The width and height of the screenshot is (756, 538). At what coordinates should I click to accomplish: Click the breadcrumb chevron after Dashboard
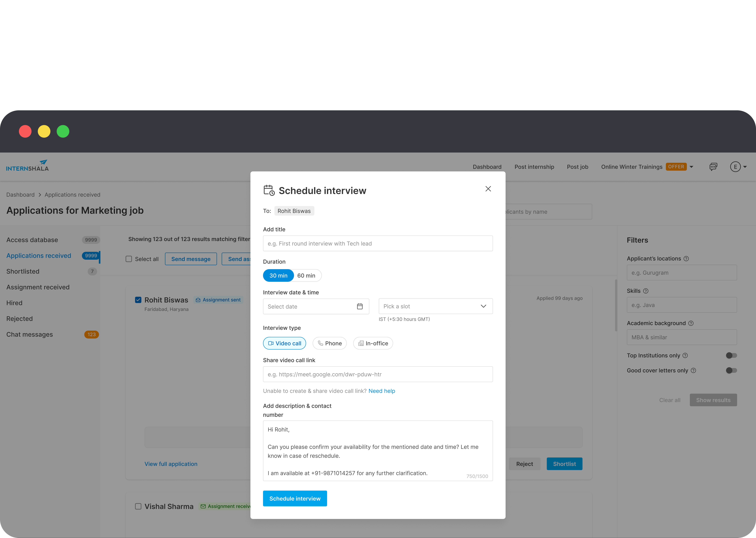[40, 195]
